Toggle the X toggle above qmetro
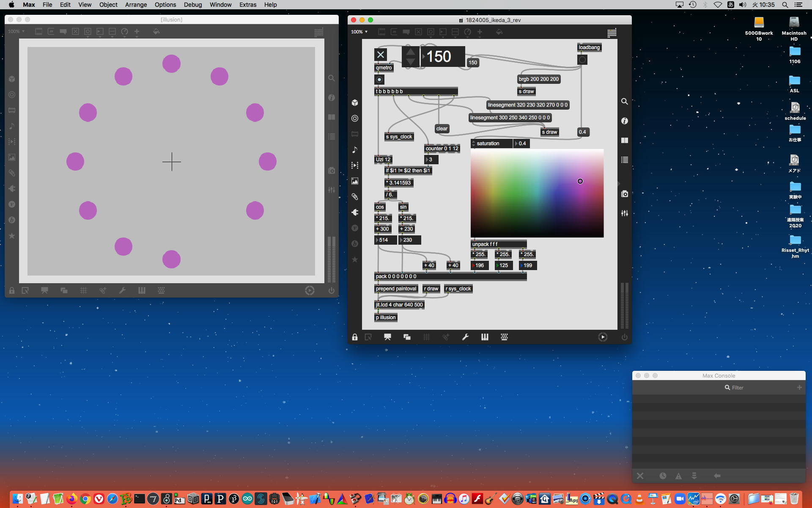Screen dimensions: 812x508 click(x=380, y=55)
